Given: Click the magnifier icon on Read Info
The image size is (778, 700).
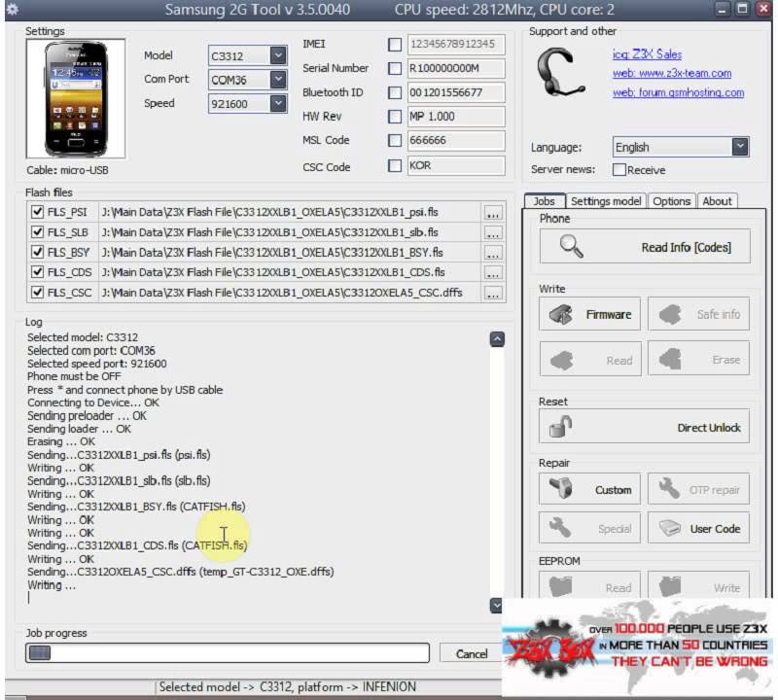Looking at the screenshot, I should pos(571,247).
